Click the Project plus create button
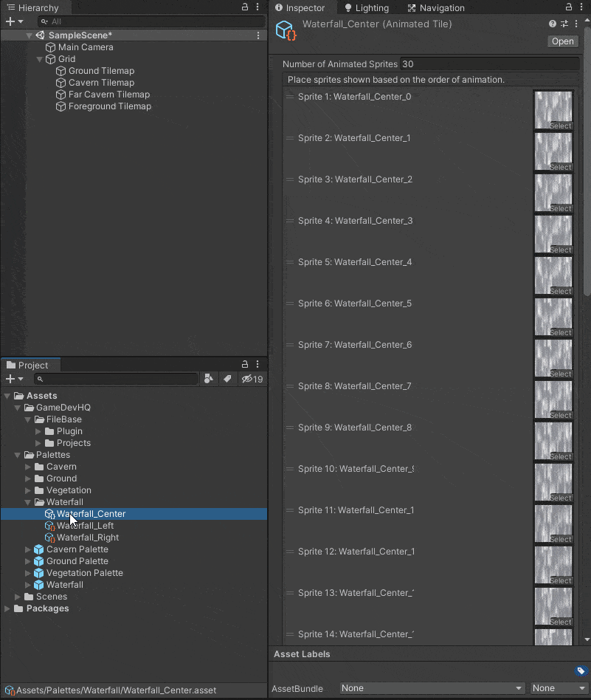 (x=14, y=379)
